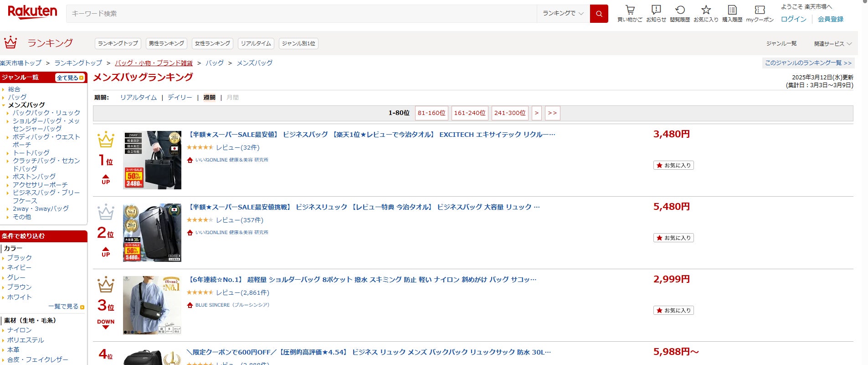Expand the 関連サービス dropdown

pos(833,44)
